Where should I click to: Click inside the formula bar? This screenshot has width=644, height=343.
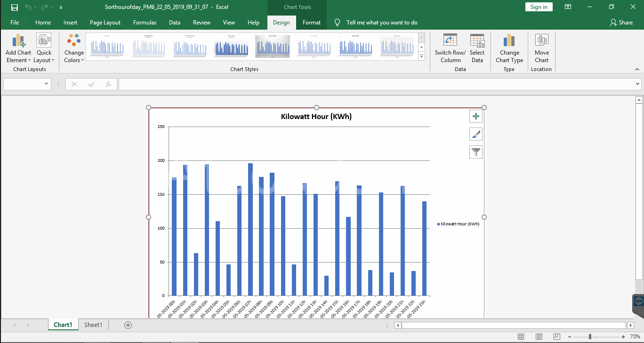click(376, 84)
